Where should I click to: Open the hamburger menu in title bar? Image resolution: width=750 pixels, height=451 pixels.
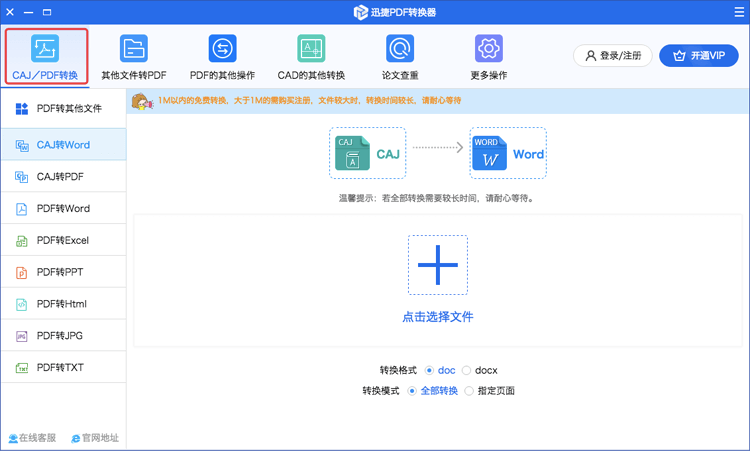pos(739,12)
